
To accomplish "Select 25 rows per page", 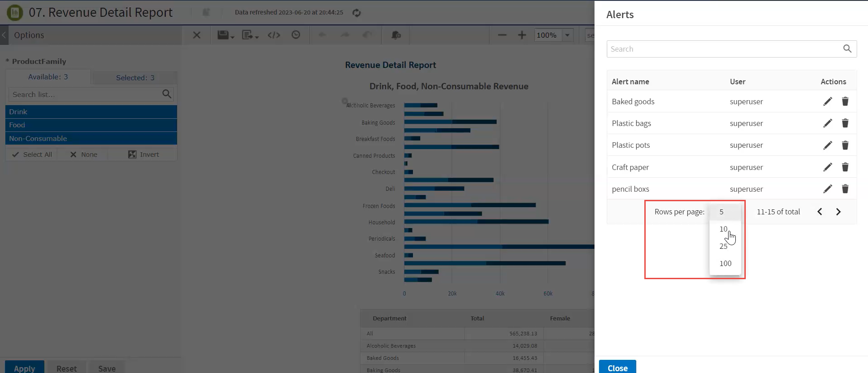I will pos(725,246).
